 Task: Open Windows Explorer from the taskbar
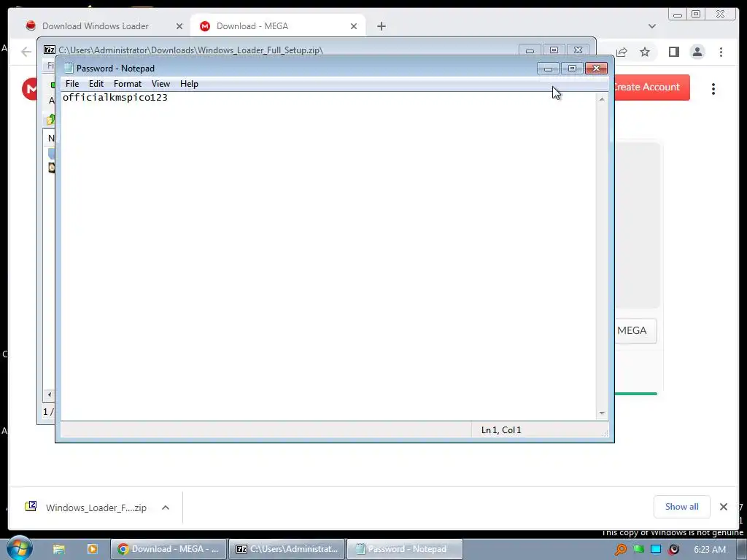[x=58, y=549]
